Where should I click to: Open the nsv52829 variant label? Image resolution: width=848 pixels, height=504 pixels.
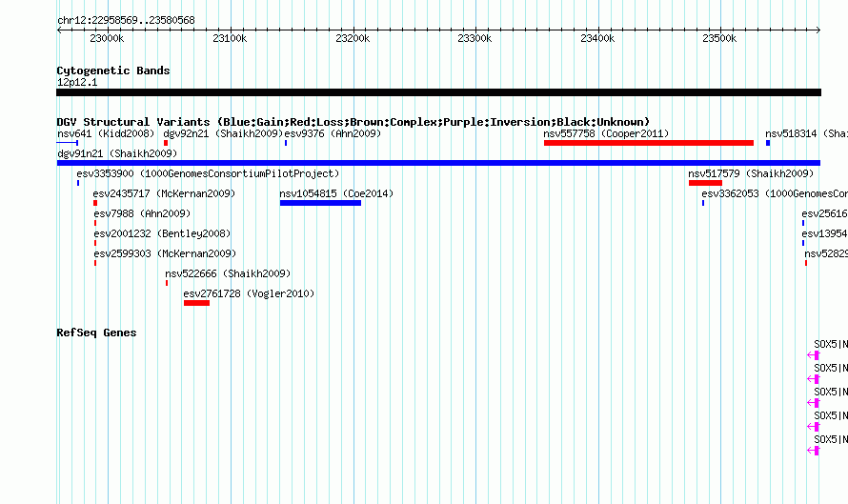coord(826,253)
